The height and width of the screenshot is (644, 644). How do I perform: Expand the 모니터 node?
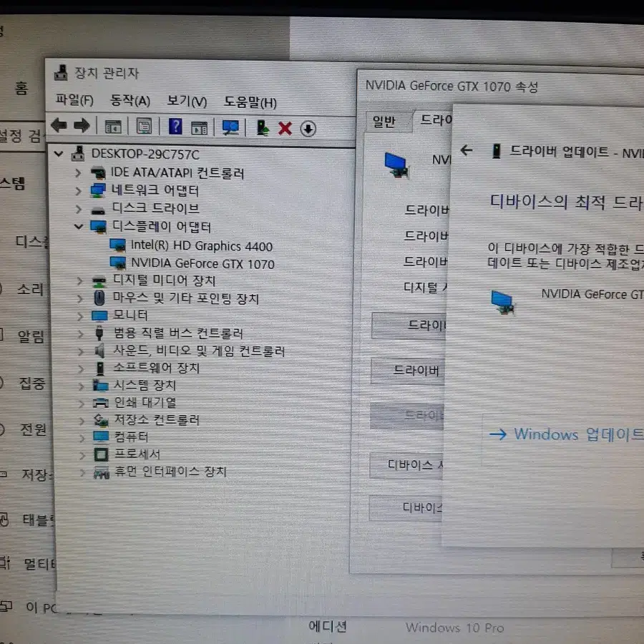click(x=80, y=316)
